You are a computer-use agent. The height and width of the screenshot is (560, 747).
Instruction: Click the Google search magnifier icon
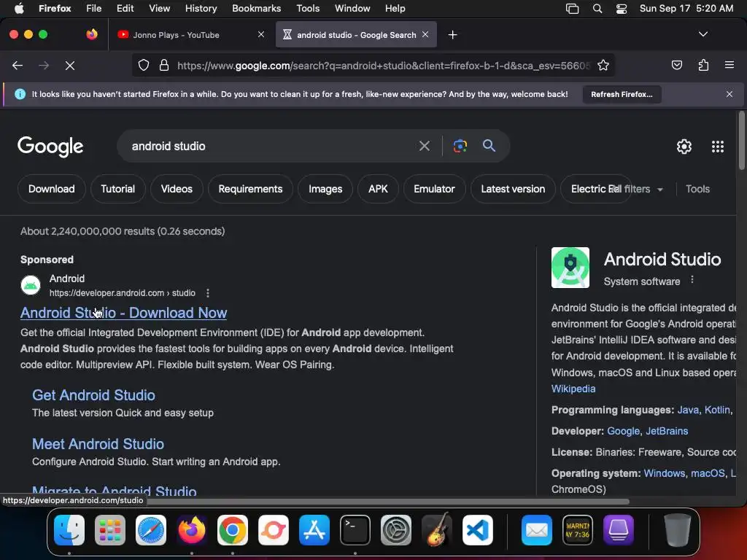489,146
